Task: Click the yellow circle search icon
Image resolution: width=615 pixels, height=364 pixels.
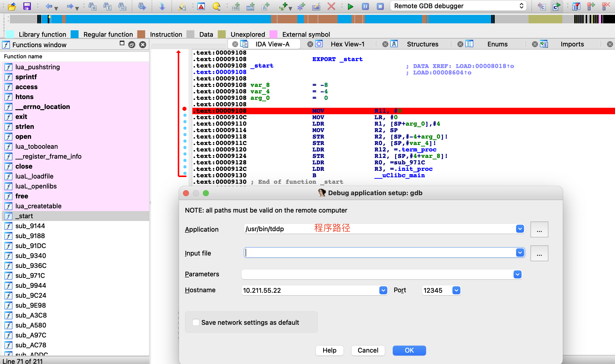Action: pos(216,6)
